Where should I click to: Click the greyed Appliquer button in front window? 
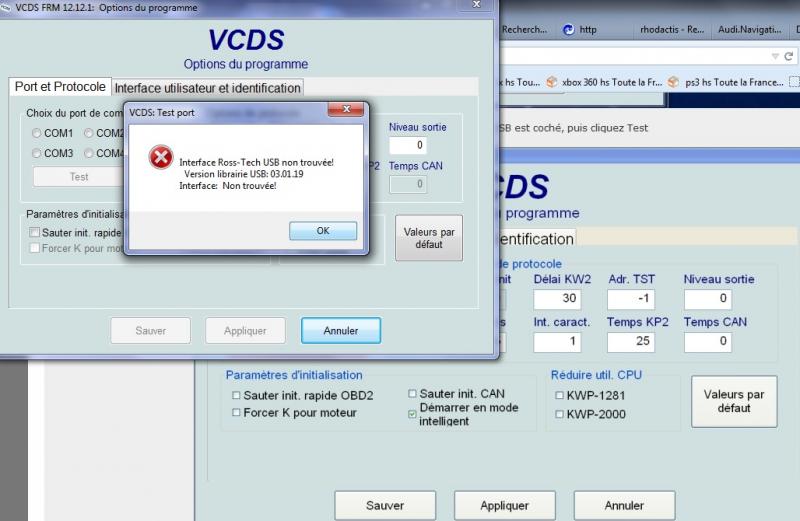click(245, 331)
